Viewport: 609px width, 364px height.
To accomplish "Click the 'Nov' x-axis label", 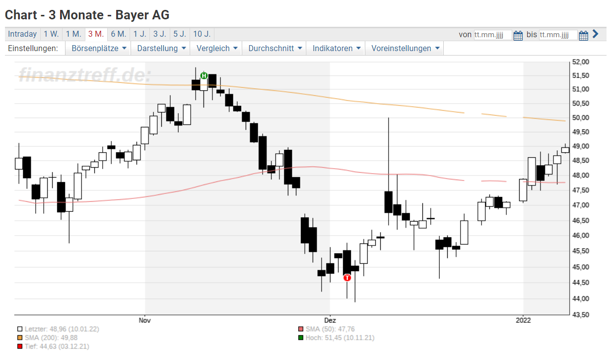I will tap(145, 320).
